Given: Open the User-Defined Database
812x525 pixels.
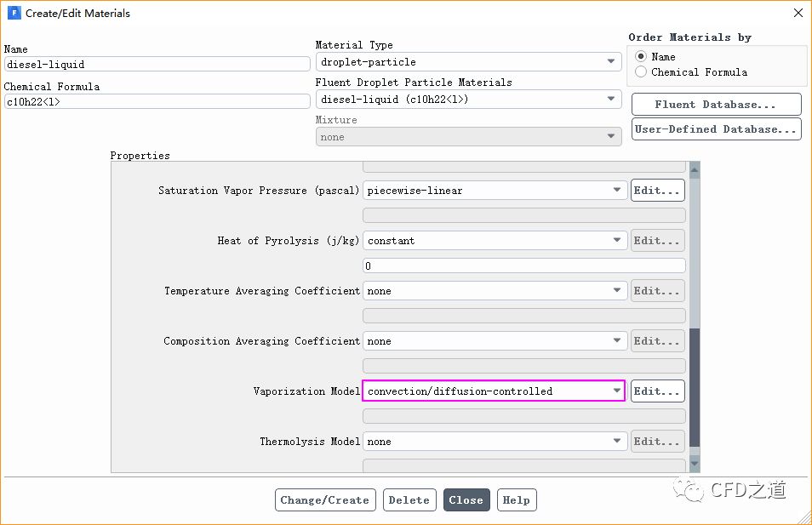Looking at the screenshot, I should (716, 129).
